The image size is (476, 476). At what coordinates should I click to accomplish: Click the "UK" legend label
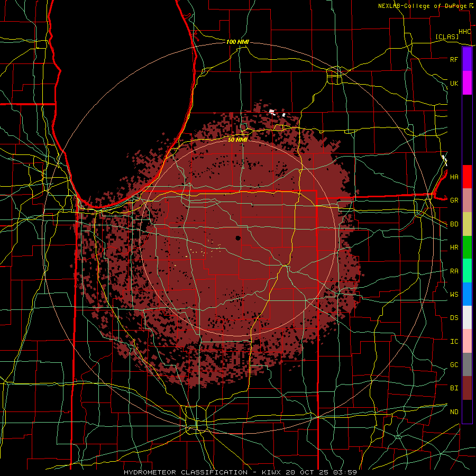click(x=454, y=83)
